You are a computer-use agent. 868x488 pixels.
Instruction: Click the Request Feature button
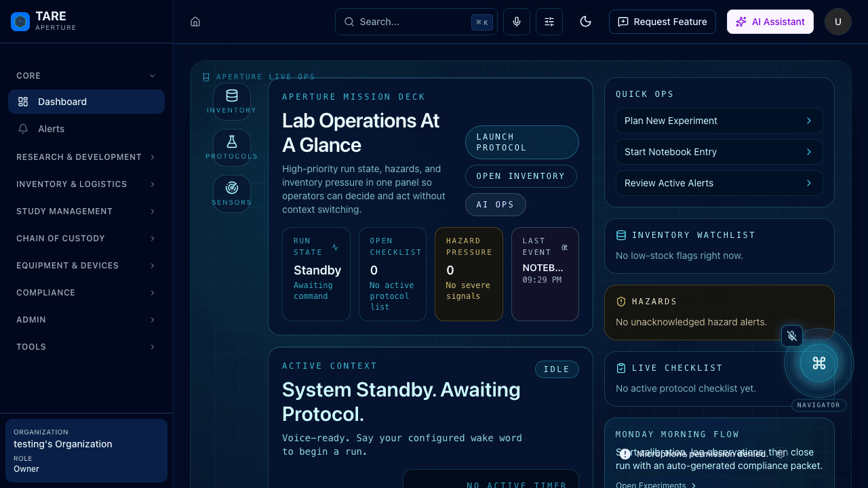662,22
